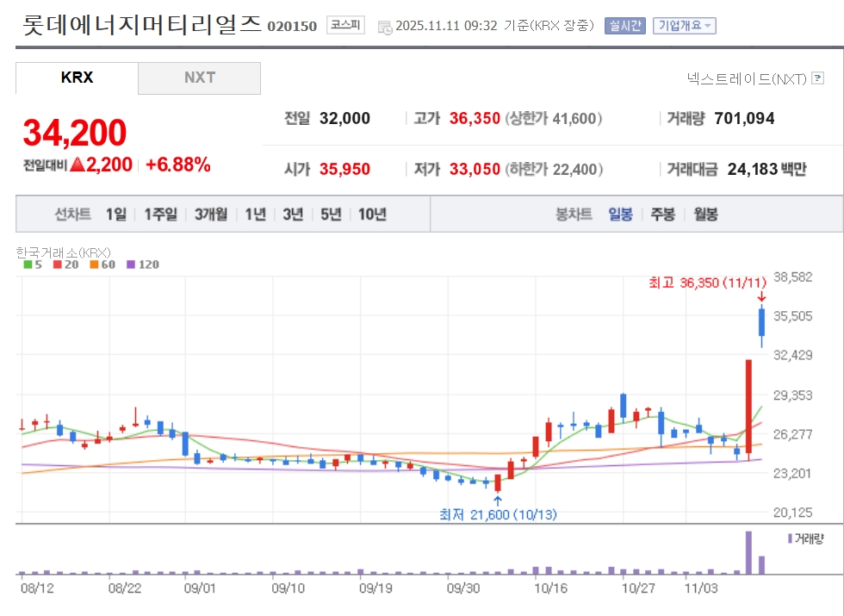Select the 3개월 line chart period
Screen dimensions: 844x616
point(211,215)
